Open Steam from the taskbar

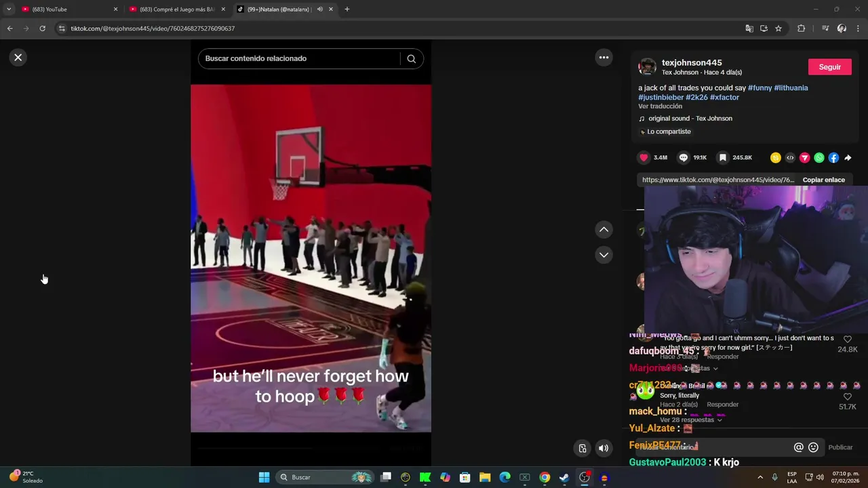pos(564,477)
